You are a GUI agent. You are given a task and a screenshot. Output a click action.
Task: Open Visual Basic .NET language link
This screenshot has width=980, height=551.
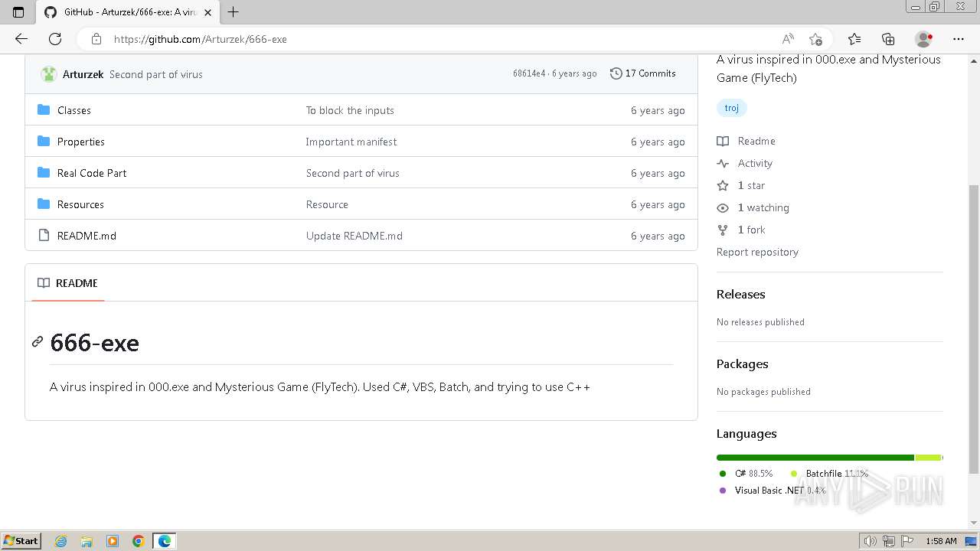(773, 491)
